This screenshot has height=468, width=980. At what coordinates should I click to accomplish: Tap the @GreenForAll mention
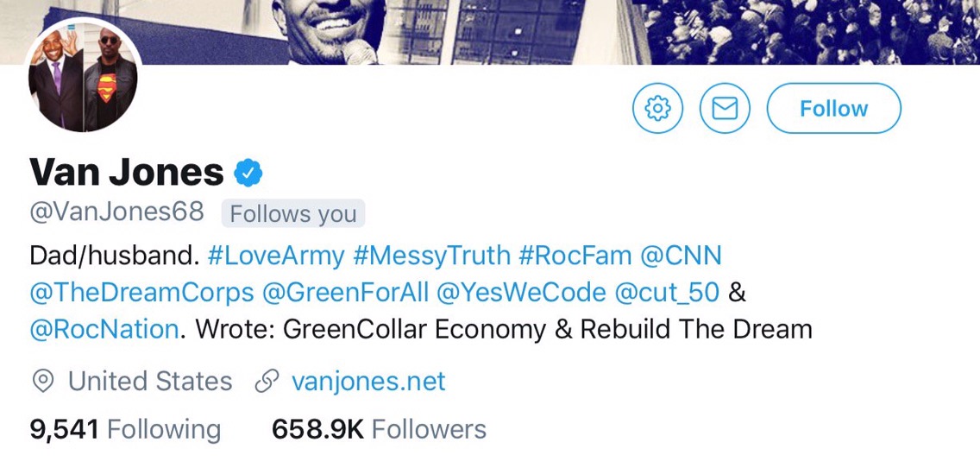[345, 293]
